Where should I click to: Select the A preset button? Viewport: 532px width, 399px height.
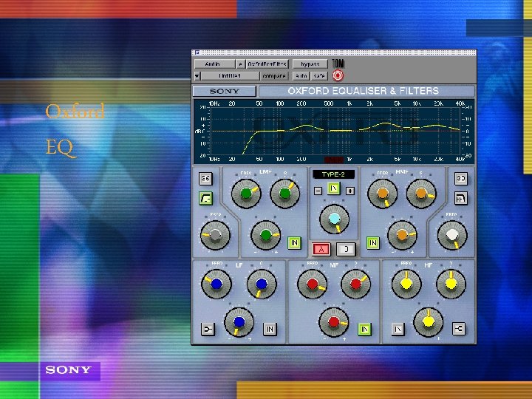pyautogui.click(x=321, y=249)
